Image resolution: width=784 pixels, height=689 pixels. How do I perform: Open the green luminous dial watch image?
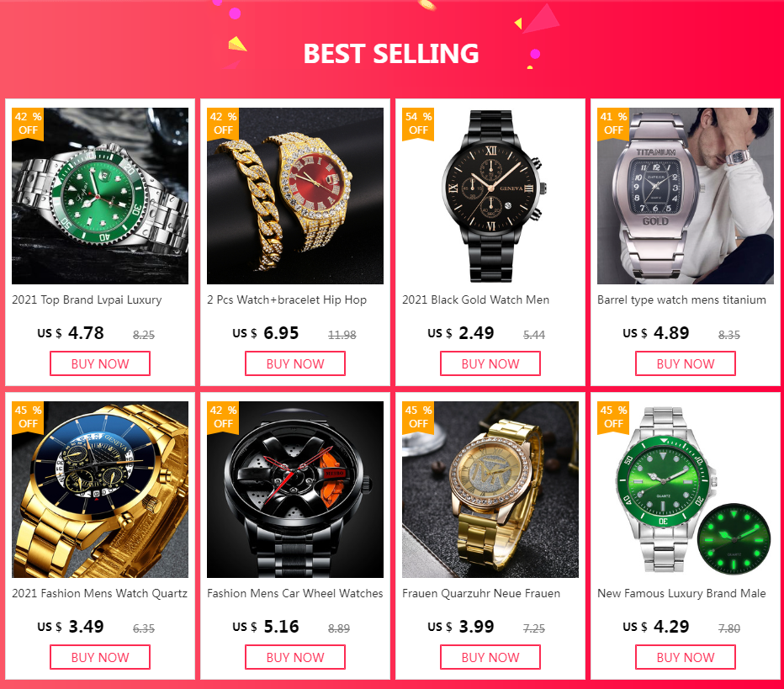point(685,490)
